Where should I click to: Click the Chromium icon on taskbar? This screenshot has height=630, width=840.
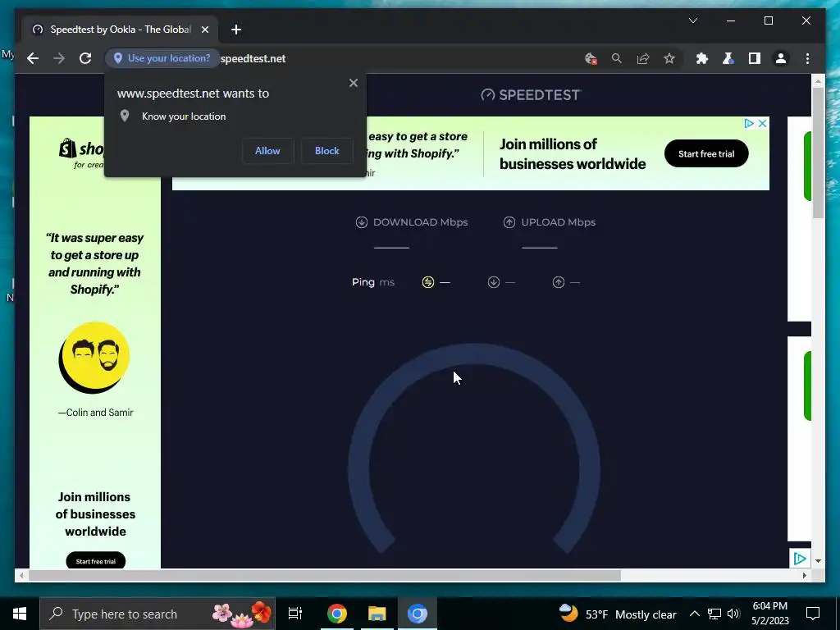(x=418, y=614)
